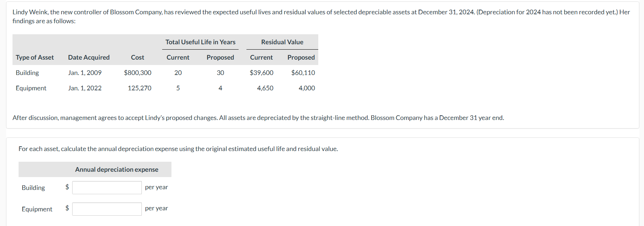Click the Equipment label in the asset table
Screen dimensions: 644x226
pos(31,88)
